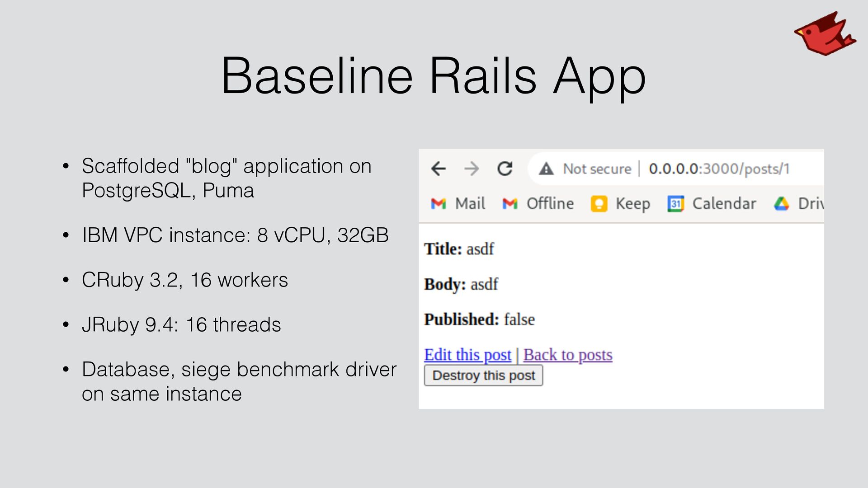This screenshot has width=868, height=488.
Task: Open the Mail bookmark label
Action: [x=470, y=204]
